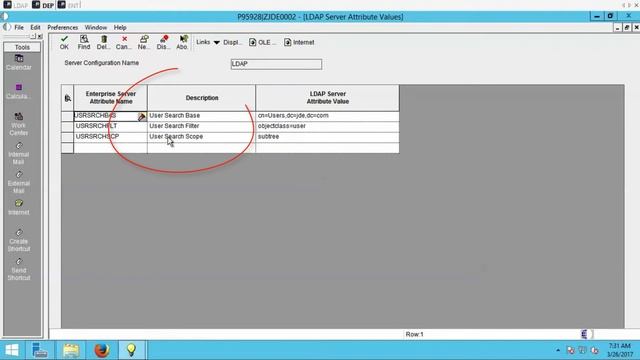Click the cn=Users,dc=jde,dc=com value cell
The image size is (640, 360).
click(327, 116)
